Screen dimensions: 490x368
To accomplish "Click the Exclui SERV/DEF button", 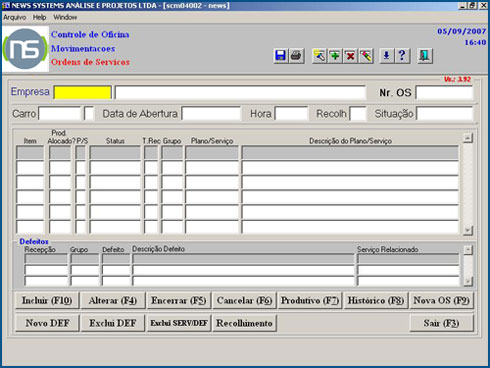I will click(178, 323).
